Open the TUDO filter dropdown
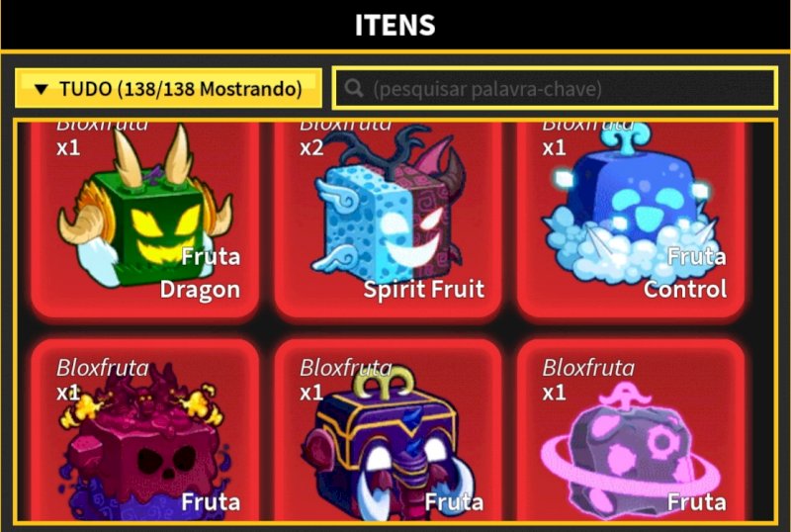791x532 pixels. pyautogui.click(x=168, y=88)
